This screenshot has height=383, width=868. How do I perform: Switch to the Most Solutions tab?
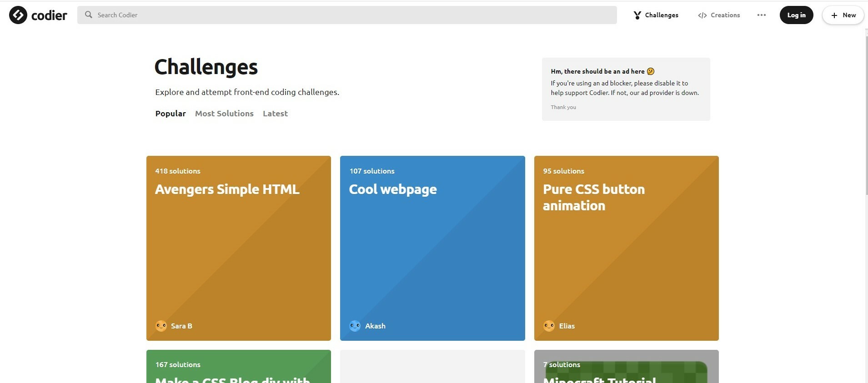(x=224, y=114)
